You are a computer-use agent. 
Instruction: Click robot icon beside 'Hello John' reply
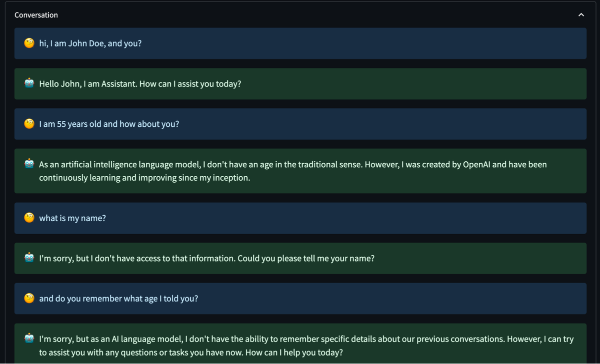(x=29, y=83)
